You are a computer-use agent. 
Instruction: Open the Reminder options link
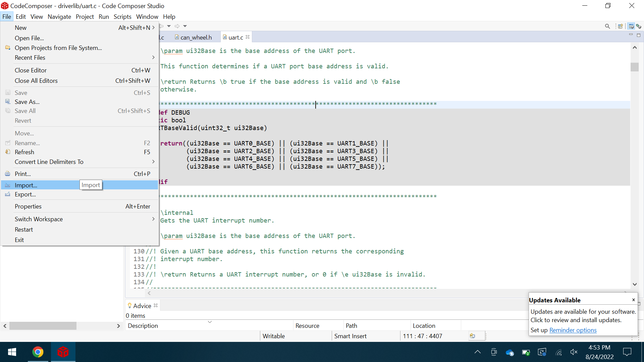pos(573,330)
